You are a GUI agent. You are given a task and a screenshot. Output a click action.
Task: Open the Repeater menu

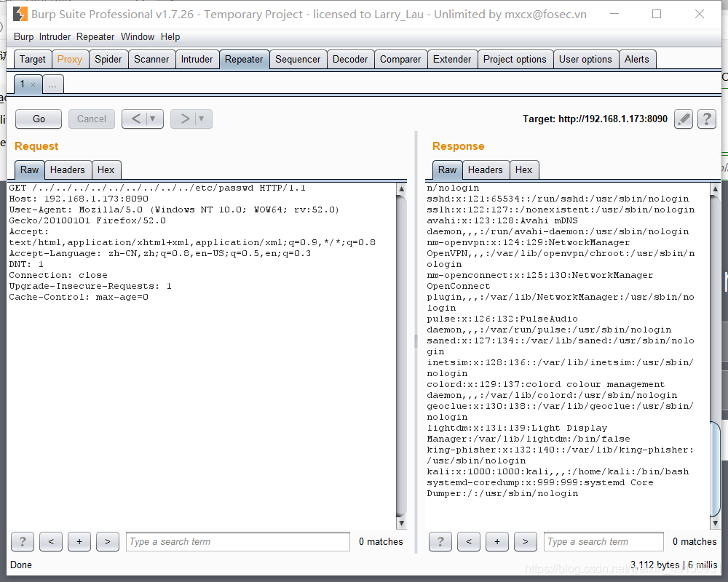95,36
